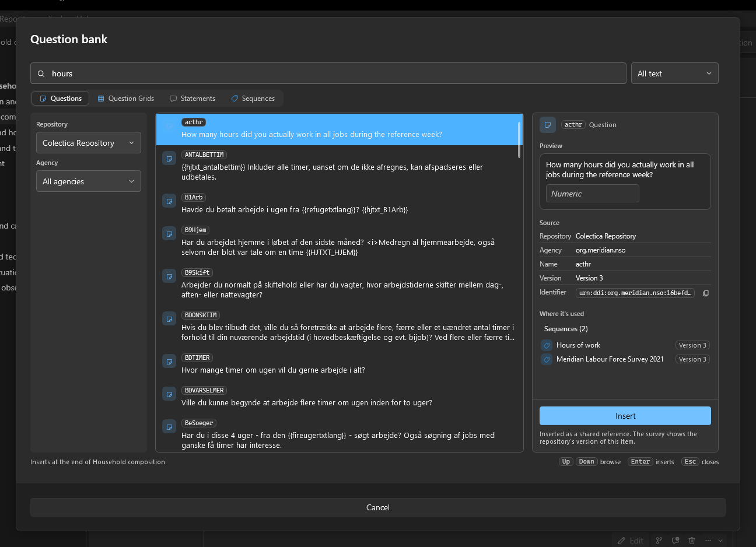756x547 pixels.
Task: Click the Edit pencil button in background window
Action: click(631, 541)
